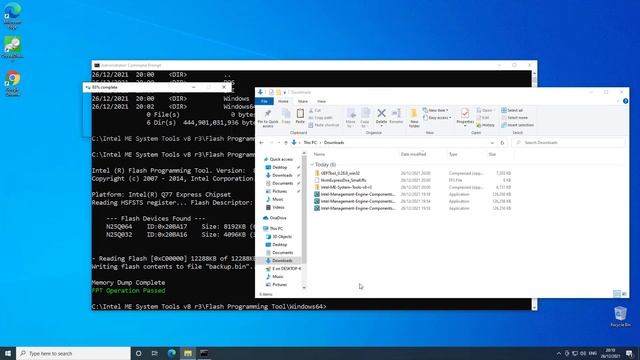This screenshot has width=640, height=360.
Task: Open the Delete options dropdown arrow
Action: (x=381, y=126)
